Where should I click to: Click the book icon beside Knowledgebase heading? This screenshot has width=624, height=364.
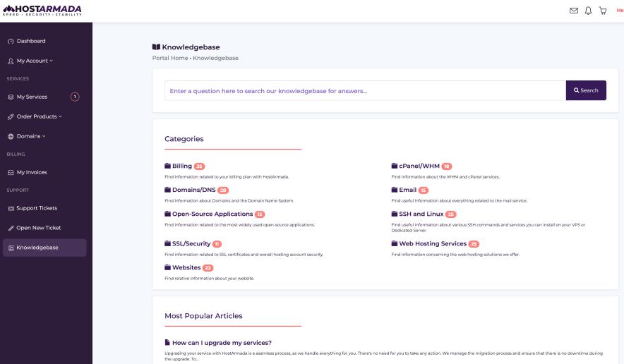pyautogui.click(x=156, y=47)
